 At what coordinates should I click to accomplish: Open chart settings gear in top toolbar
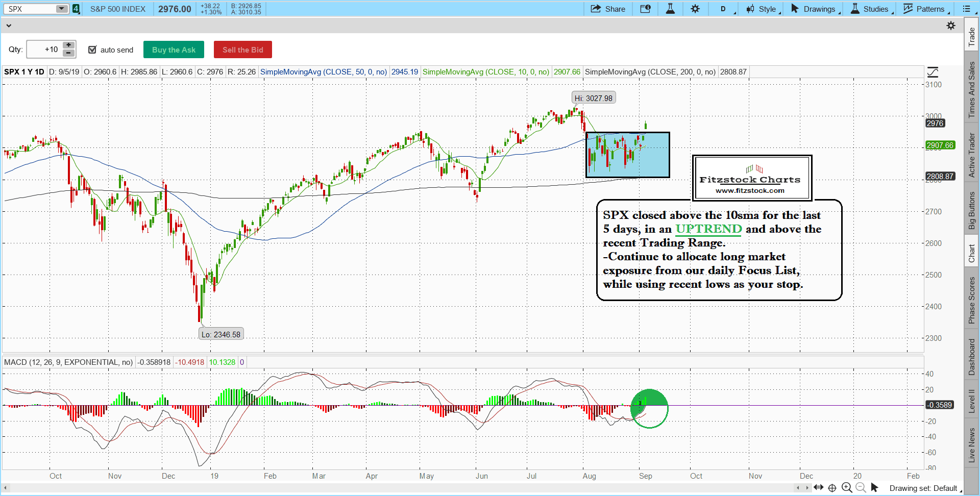[695, 9]
